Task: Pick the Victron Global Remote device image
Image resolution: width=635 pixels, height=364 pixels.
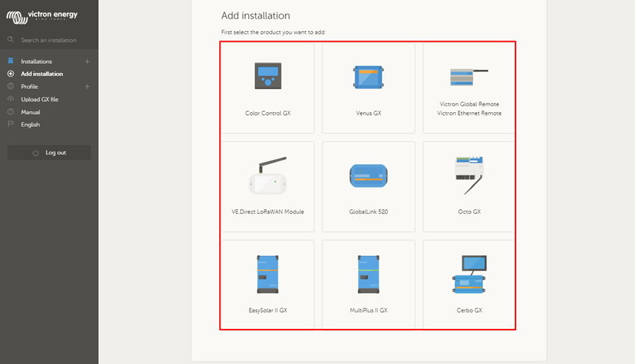Action: tap(469, 76)
